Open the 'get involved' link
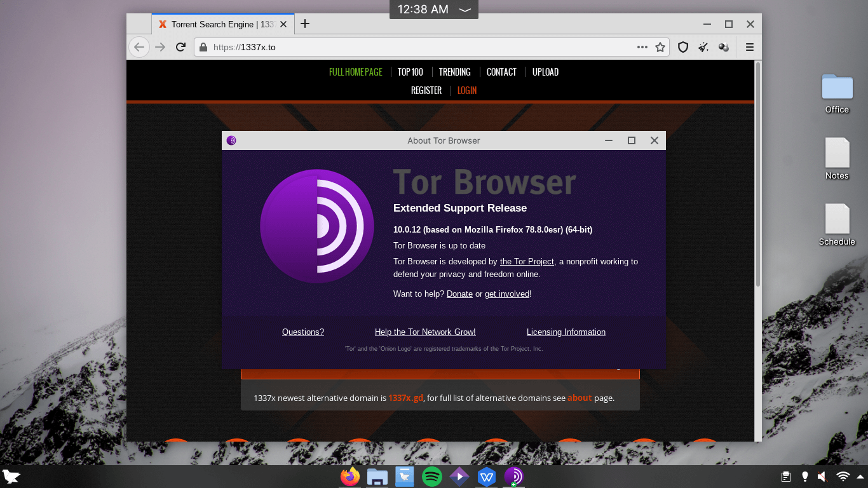Screen dimensions: 868x488 (x=507, y=294)
